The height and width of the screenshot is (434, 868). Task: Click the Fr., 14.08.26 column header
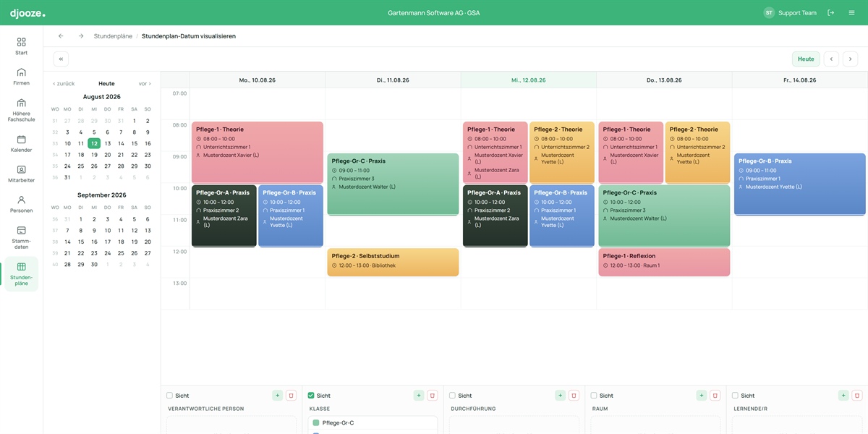800,80
